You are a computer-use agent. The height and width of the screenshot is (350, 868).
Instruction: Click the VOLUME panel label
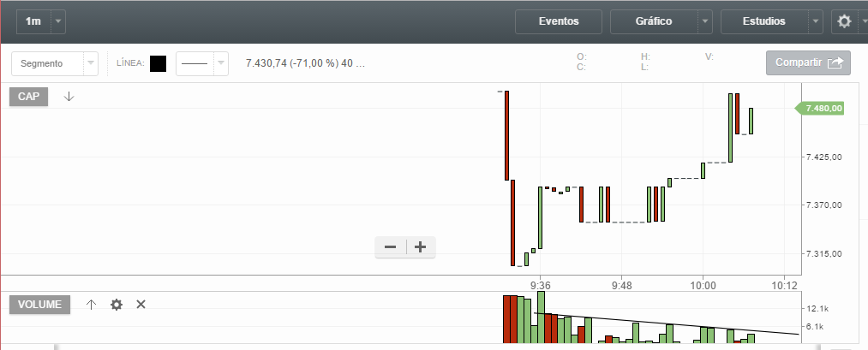pyautogui.click(x=40, y=305)
